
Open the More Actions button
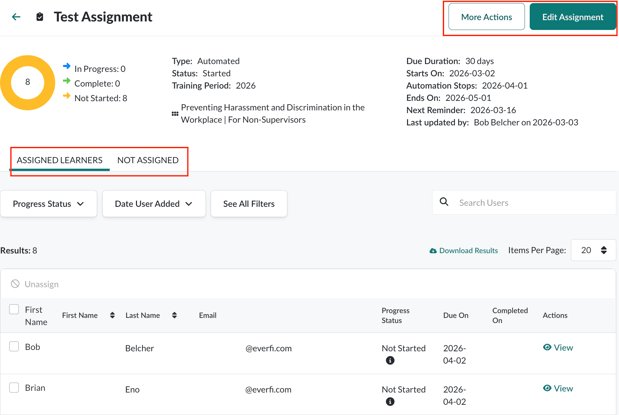point(486,17)
